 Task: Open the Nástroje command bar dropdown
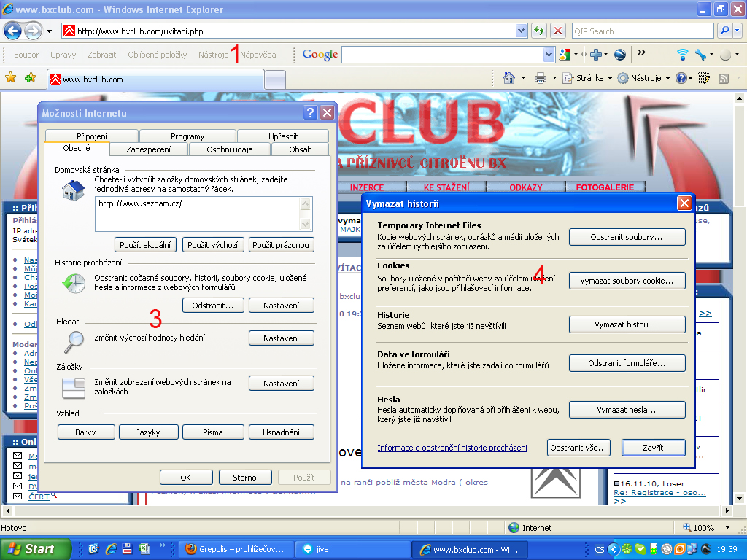click(667, 78)
